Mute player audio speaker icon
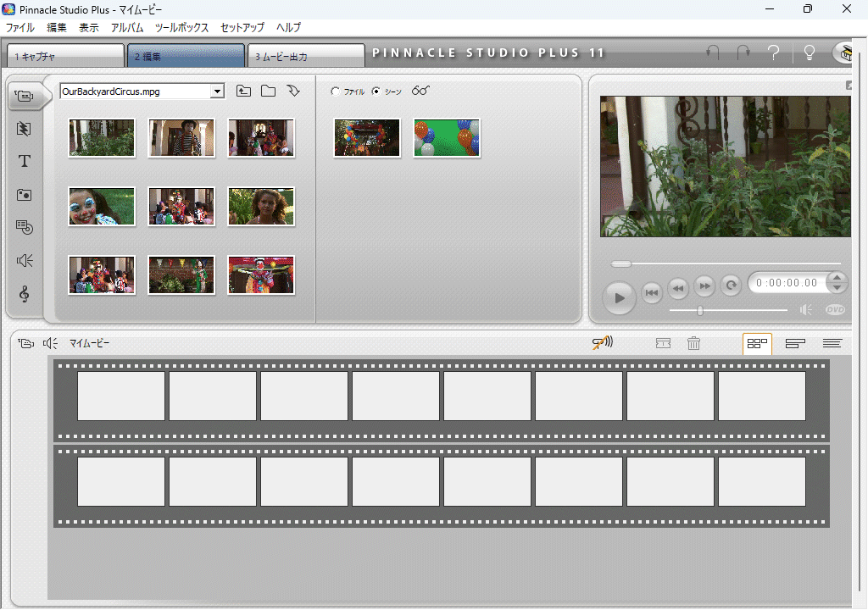This screenshot has width=868, height=610. (806, 310)
